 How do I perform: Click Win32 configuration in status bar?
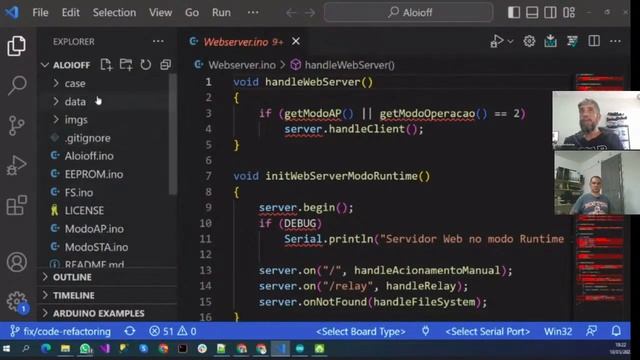tap(558, 331)
